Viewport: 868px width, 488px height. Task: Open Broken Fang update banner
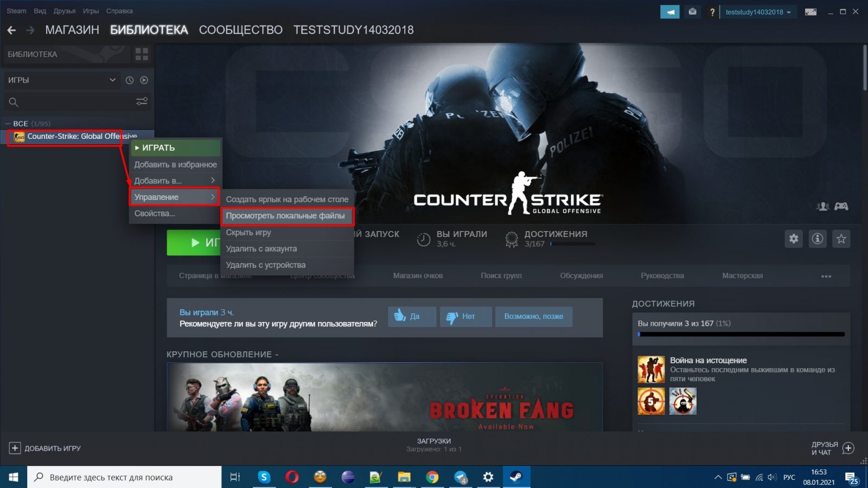(x=385, y=397)
